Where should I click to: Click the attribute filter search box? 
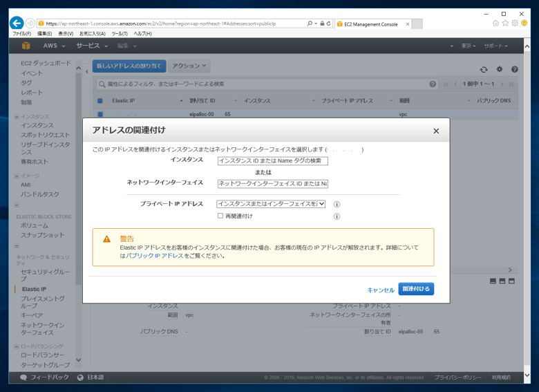click(267, 84)
